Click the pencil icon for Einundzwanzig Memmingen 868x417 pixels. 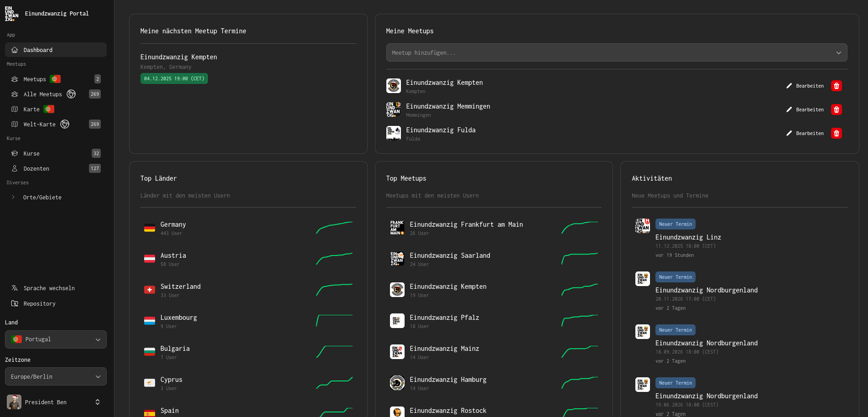point(789,109)
